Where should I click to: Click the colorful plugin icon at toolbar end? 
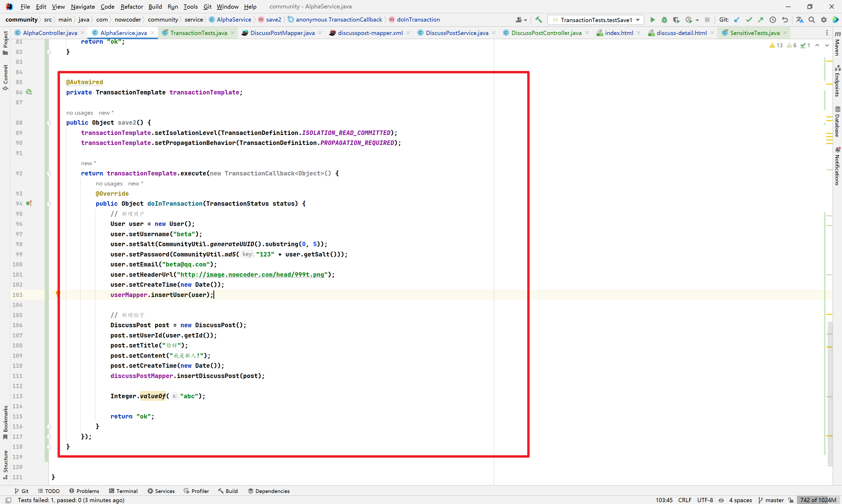point(835,20)
